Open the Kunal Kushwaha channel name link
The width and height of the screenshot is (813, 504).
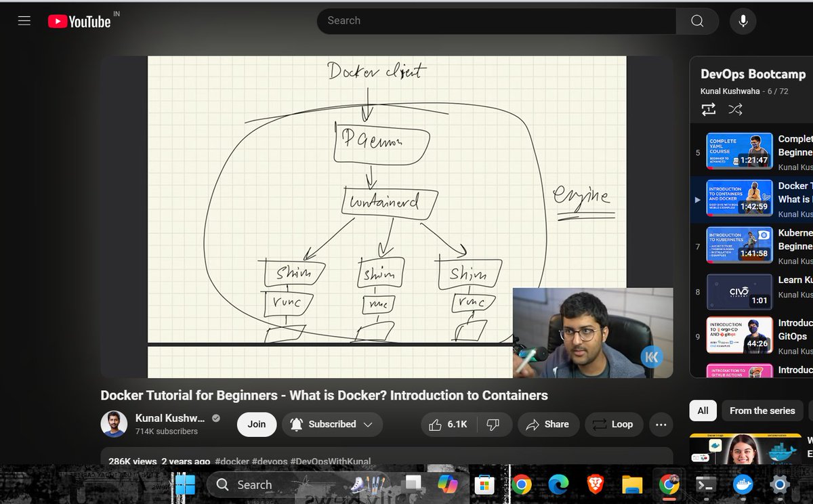(x=170, y=418)
